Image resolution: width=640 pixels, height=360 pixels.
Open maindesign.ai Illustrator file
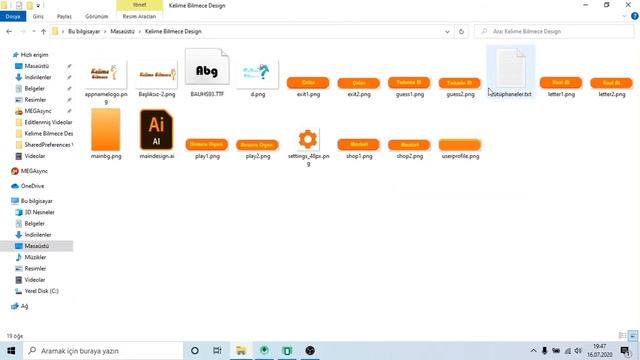point(157,134)
